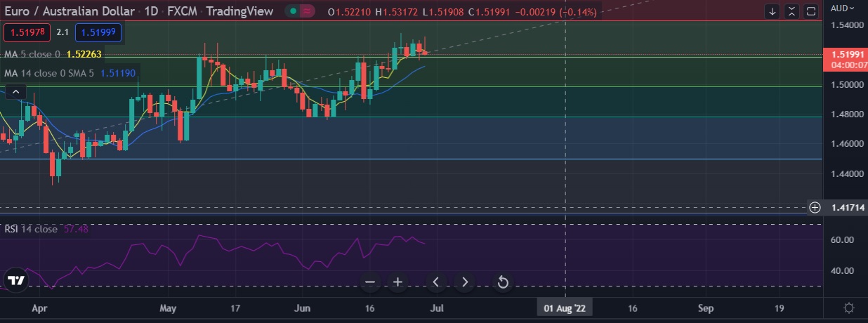Screen dimensions: 868x323
Task: Collapse the indicator legend with up chevron
Action: [x=15, y=91]
